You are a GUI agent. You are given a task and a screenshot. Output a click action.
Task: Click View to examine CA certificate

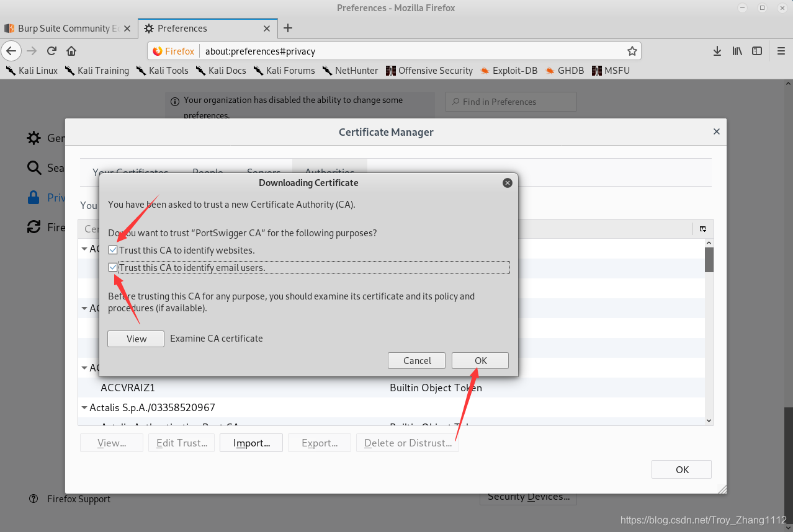136,339
